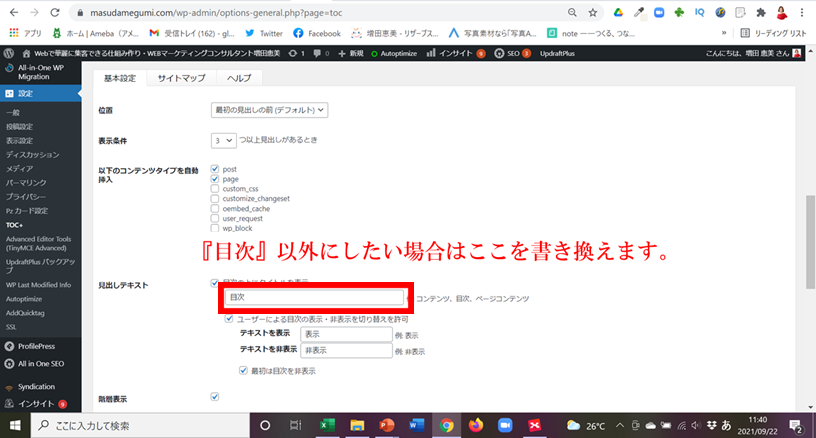Click the テキストを非表示 input field
The height and width of the screenshot is (438, 816).
click(346, 350)
